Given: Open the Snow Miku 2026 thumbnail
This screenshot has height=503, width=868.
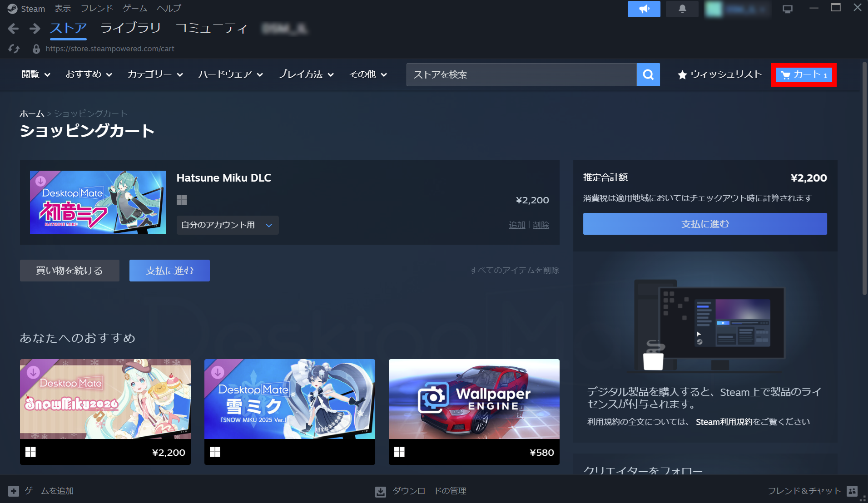Looking at the screenshot, I should [105, 399].
